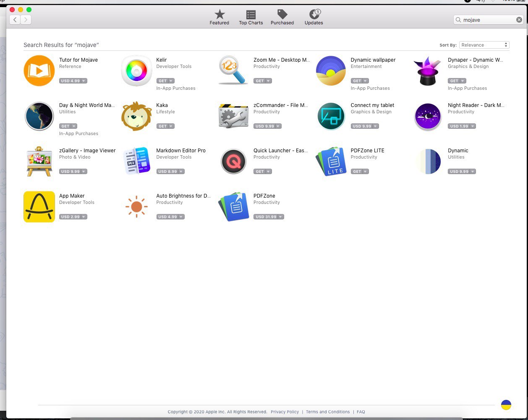
Task: Buy Dynamic utility for USD 9.99
Action: click(x=462, y=172)
